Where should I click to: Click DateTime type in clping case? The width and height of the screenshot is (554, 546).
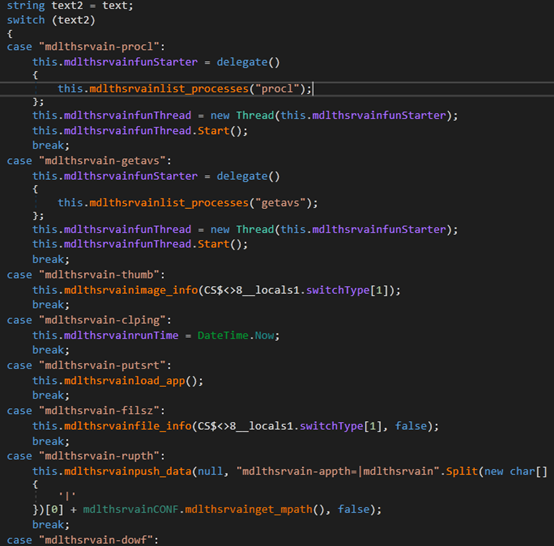coord(223,335)
